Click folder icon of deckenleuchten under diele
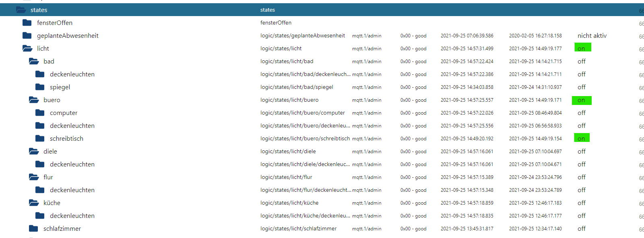This screenshot has width=644, height=238. 40,164
